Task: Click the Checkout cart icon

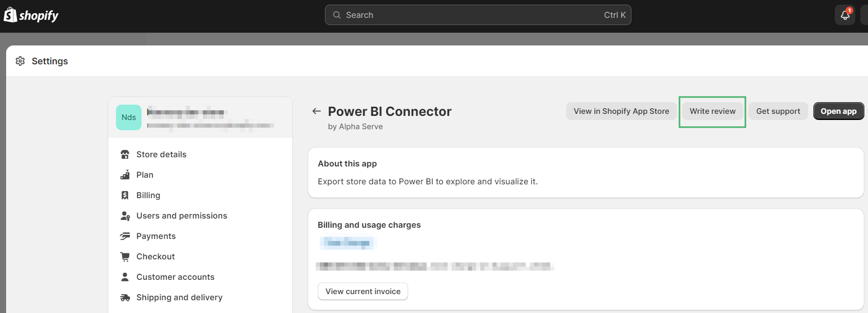Action: tap(125, 256)
